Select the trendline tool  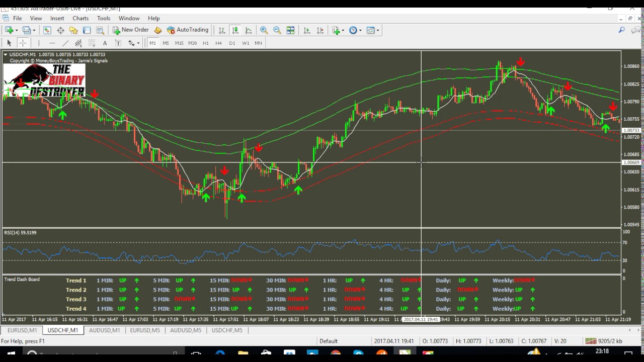coord(65,43)
